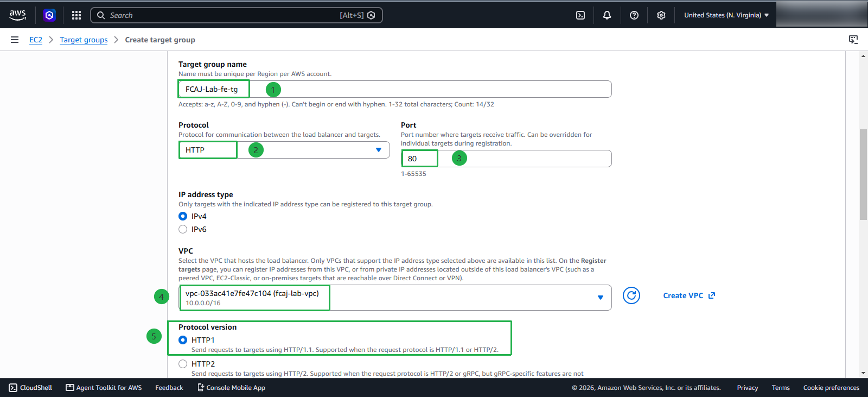Open the United States (N. Virginia) region selector
Image resolution: width=868 pixels, height=397 pixels.
pos(726,15)
